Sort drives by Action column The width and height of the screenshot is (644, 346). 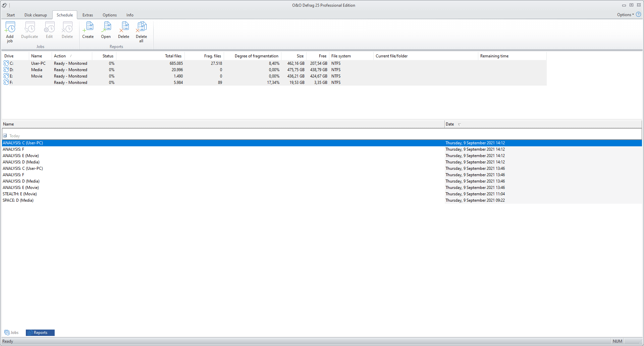(72, 56)
